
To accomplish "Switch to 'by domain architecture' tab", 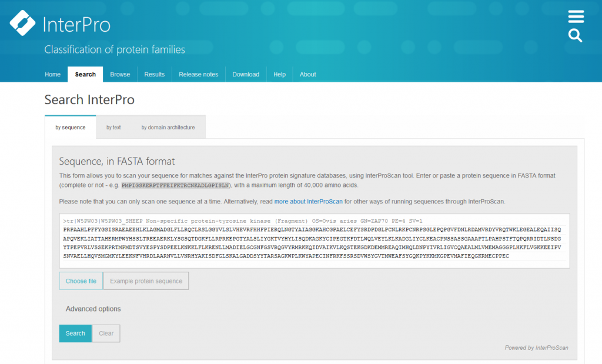I will click(x=168, y=128).
